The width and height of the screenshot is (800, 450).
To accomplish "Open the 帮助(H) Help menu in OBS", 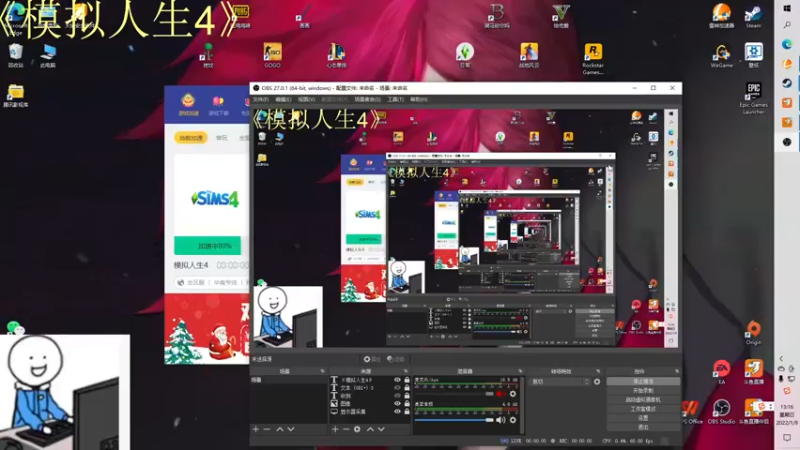I will (x=419, y=99).
